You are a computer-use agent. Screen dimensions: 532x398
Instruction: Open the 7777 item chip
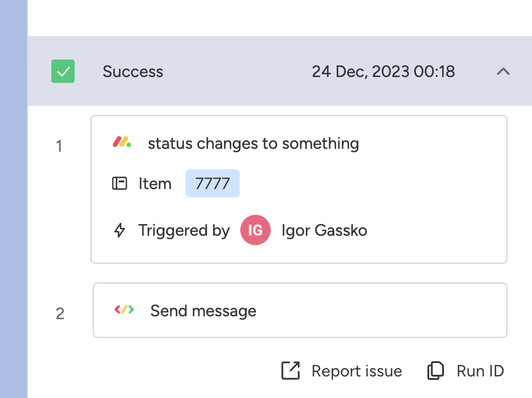click(212, 183)
